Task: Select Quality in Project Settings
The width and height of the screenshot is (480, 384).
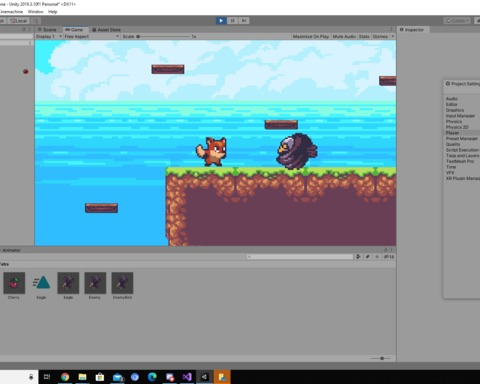Action: (x=453, y=144)
